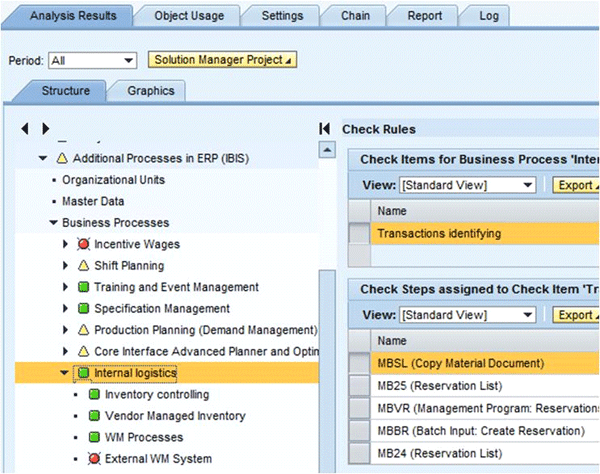Click red status icon beside Incentive Wages
The image size is (600, 474).
tap(84, 245)
